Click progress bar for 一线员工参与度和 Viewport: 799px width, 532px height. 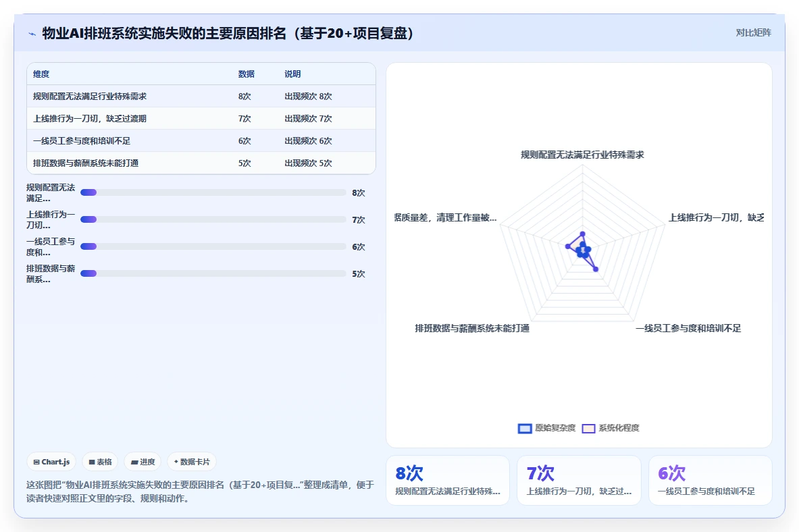point(213,246)
